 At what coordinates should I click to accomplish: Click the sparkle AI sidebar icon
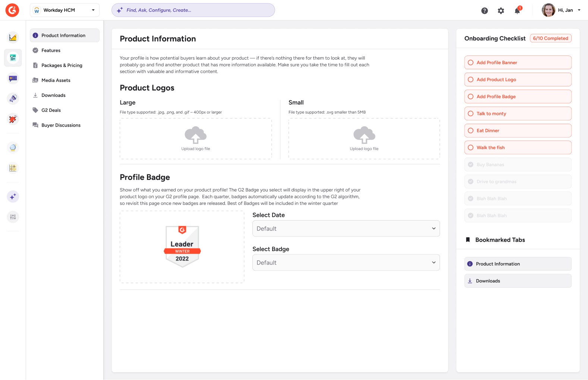click(x=13, y=196)
